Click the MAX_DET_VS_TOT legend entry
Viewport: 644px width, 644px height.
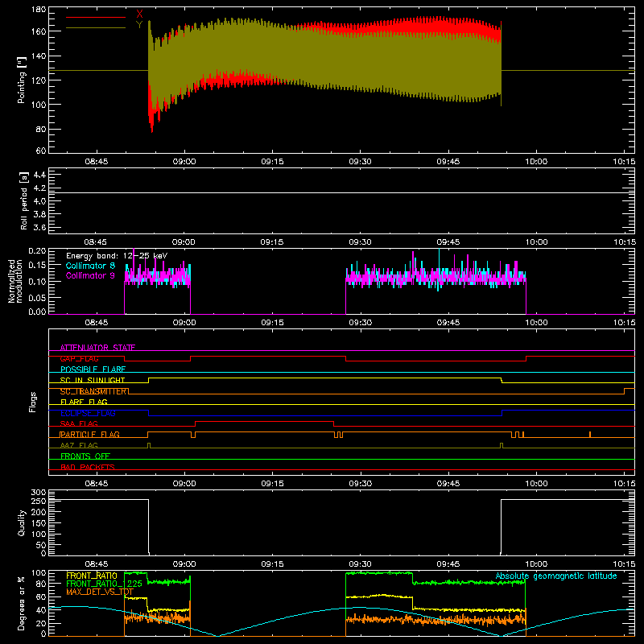(100, 592)
